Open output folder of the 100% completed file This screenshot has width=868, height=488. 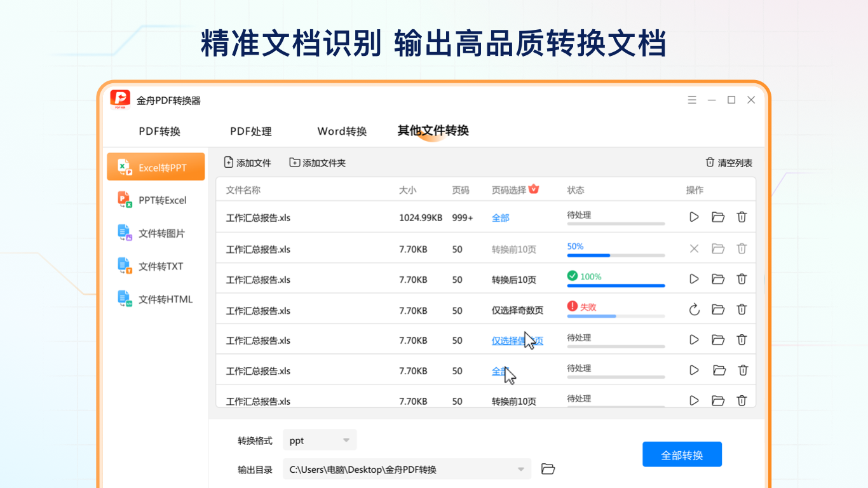pyautogui.click(x=718, y=279)
